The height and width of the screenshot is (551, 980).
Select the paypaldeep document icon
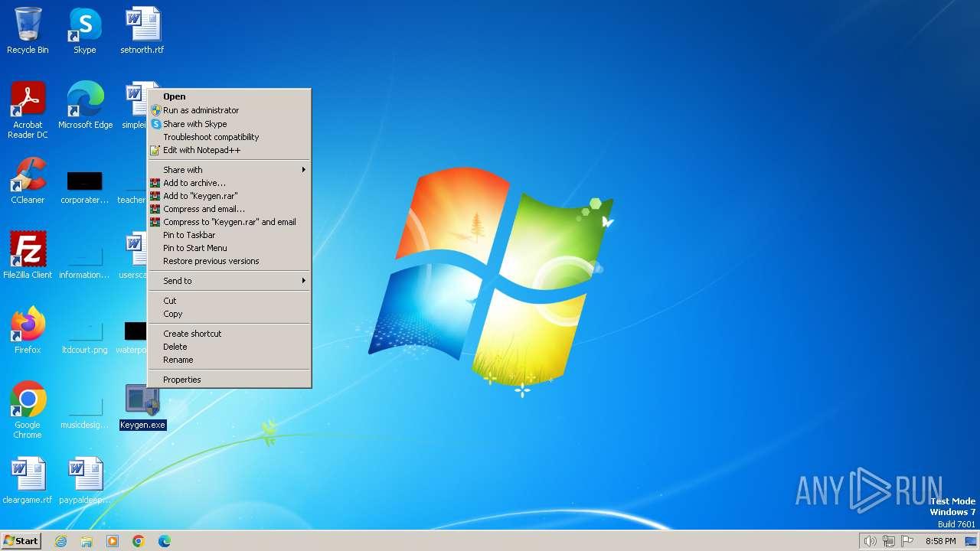[85, 481]
